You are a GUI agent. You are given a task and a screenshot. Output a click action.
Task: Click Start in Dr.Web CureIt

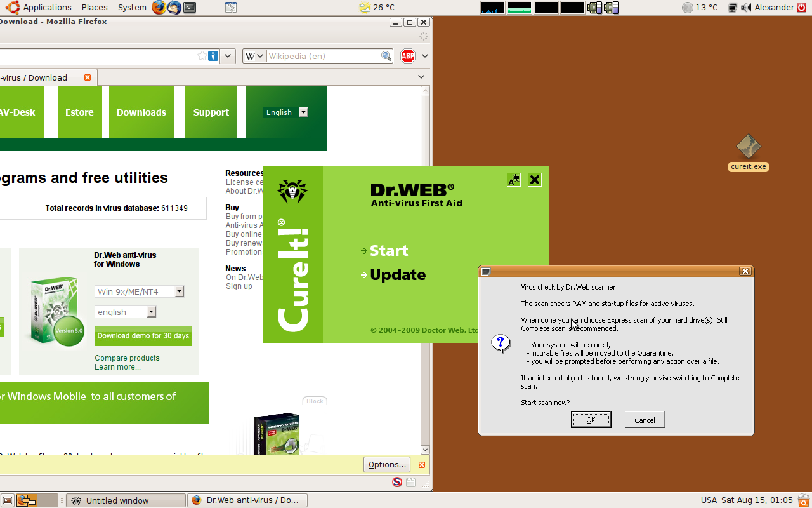389,251
